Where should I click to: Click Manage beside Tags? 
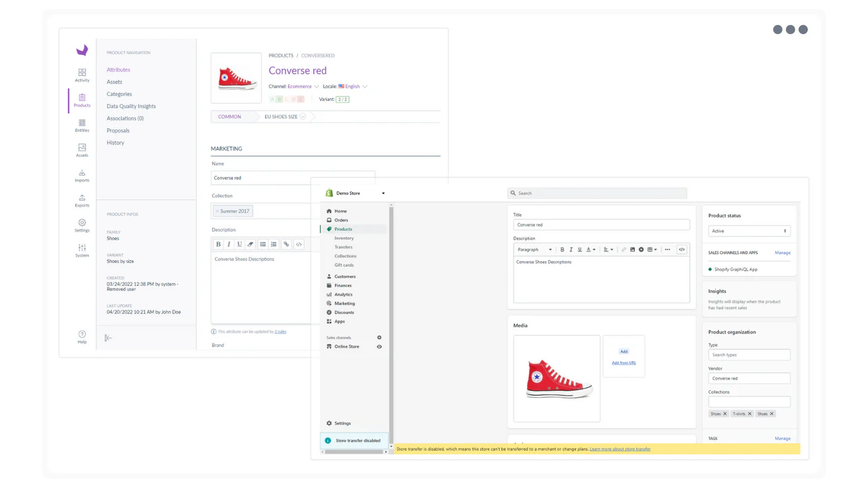(783, 439)
